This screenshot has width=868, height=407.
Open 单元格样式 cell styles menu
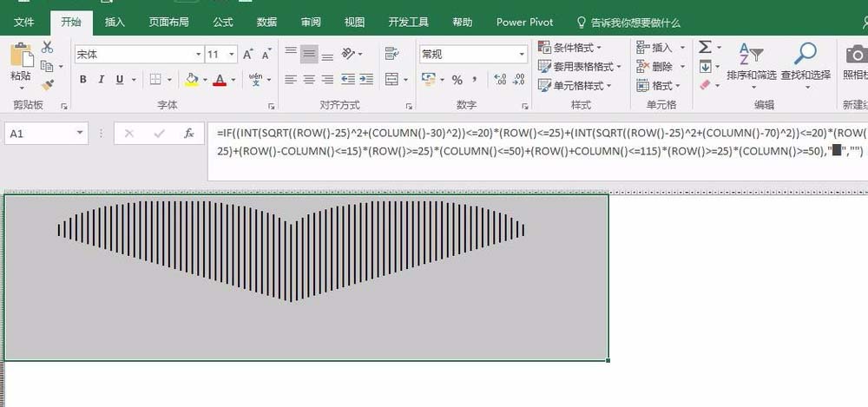[575, 86]
